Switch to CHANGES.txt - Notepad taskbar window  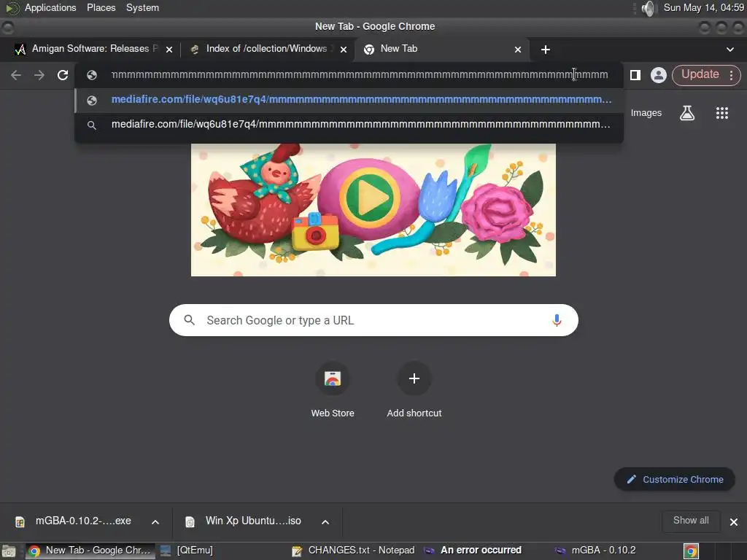[x=354, y=551]
